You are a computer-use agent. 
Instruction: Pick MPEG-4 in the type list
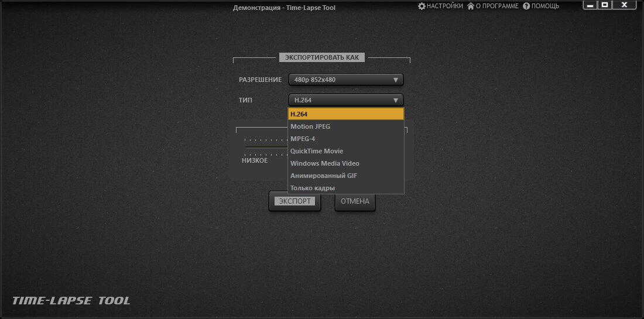345,139
